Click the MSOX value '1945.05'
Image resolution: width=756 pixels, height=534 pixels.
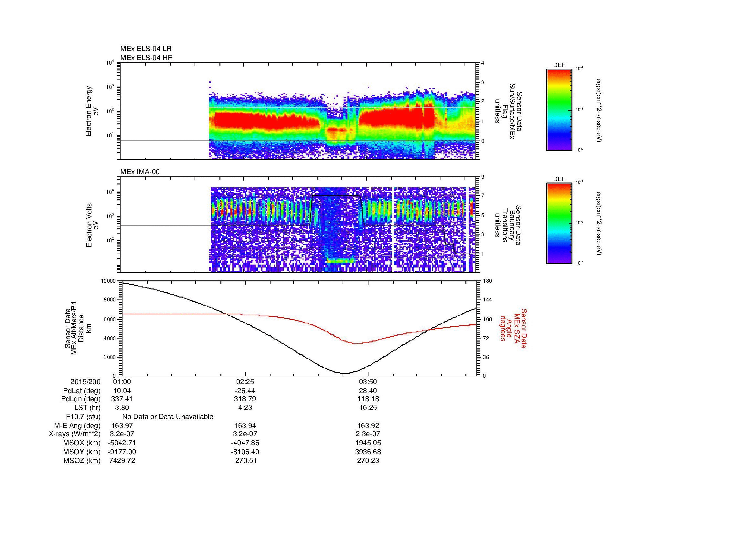point(368,443)
